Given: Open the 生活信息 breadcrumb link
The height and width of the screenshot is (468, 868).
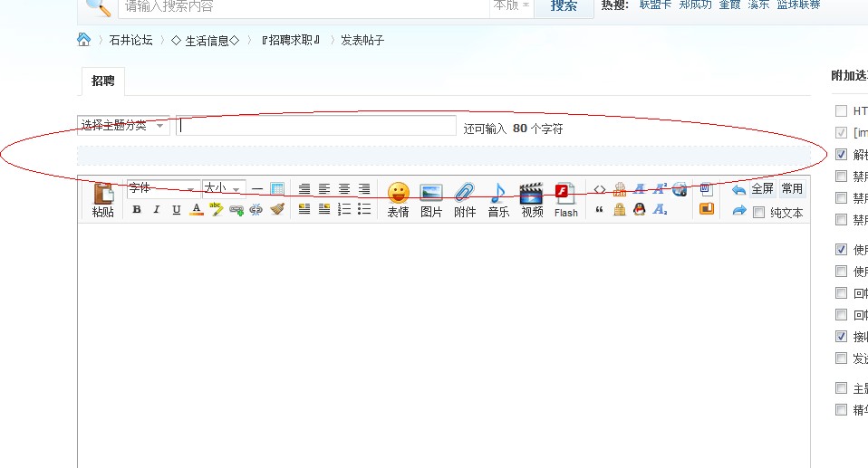Looking at the screenshot, I should [206, 41].
